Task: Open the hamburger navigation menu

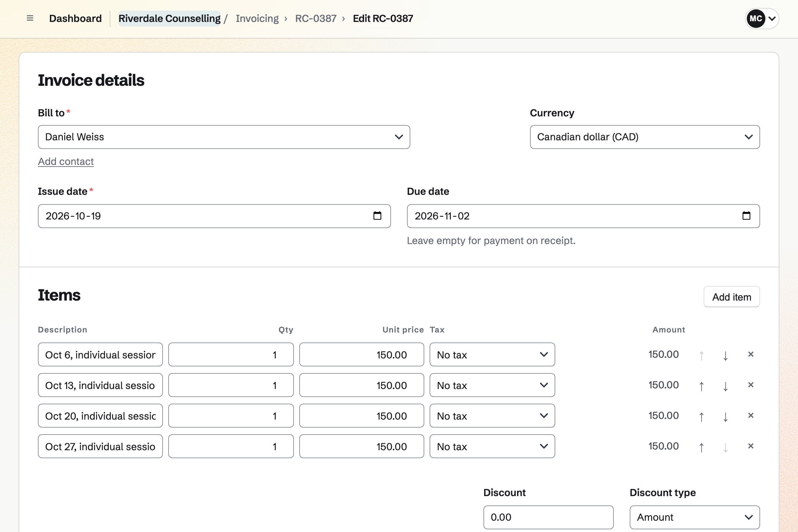Action: [30, 18]
